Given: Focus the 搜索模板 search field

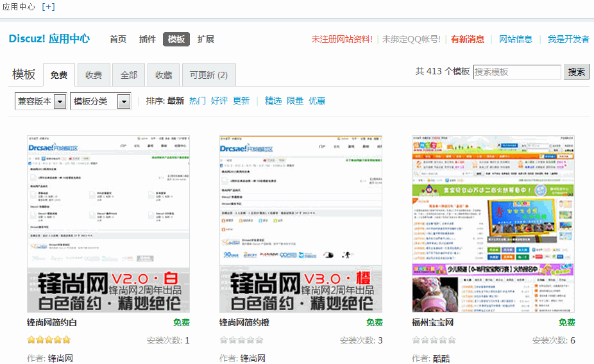Looking at the screenshot, I should pyautogui.click(x=517, y=72).
